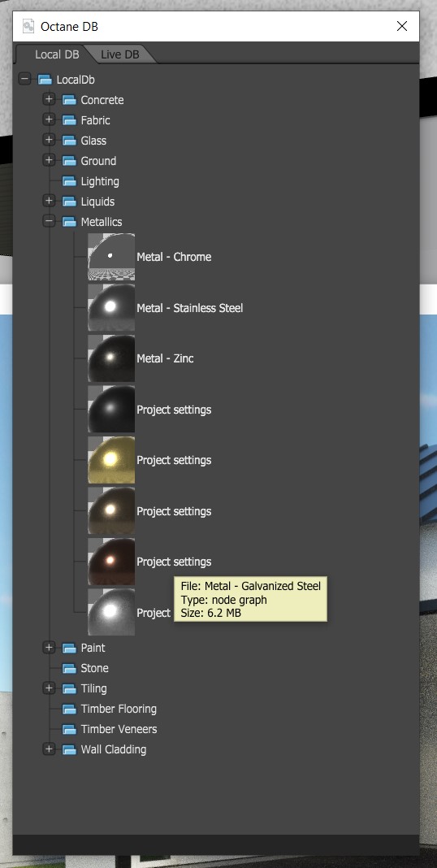Click the Timber Flooring folder icon

click(69, 710)
